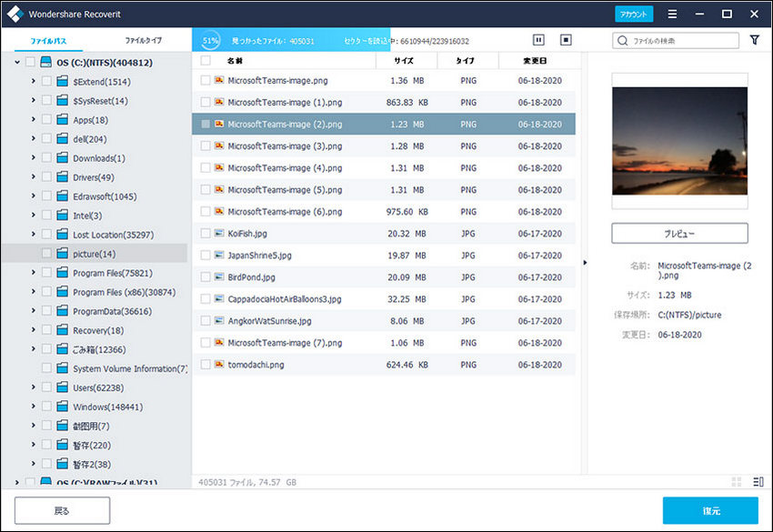Expand the Drivers(49) folder

(33, 176)
